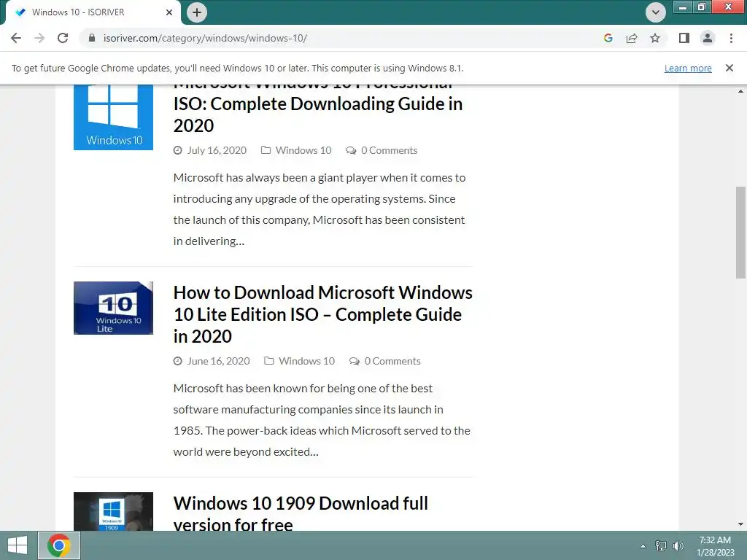Show hidden system tray icons
The image size is (747, 560).
[x=643, y=546]
